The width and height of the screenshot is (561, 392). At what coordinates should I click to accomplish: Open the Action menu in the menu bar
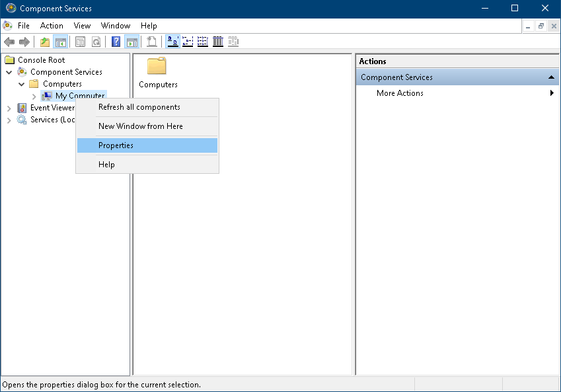coord(52,26)
